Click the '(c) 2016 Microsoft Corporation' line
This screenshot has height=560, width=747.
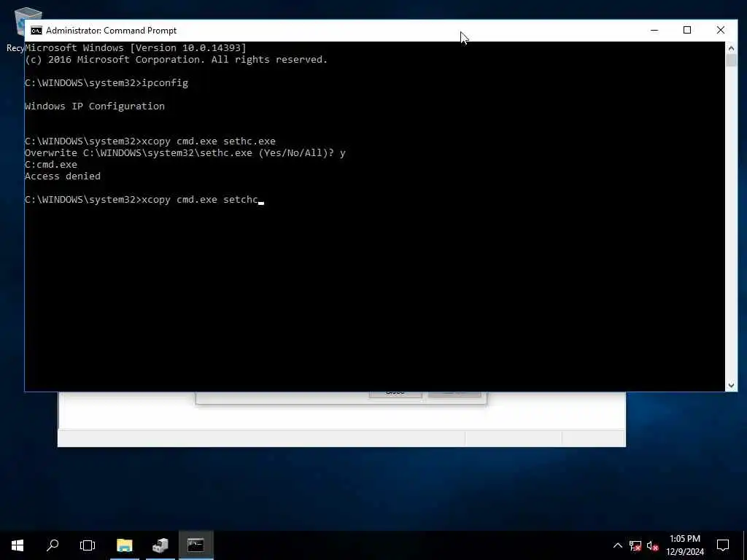(x=176, y=60)
